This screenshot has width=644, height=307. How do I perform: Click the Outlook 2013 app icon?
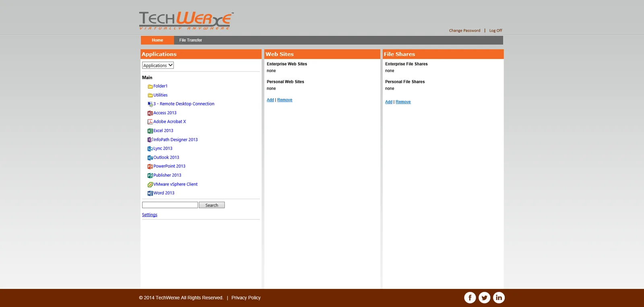(150, 158)
